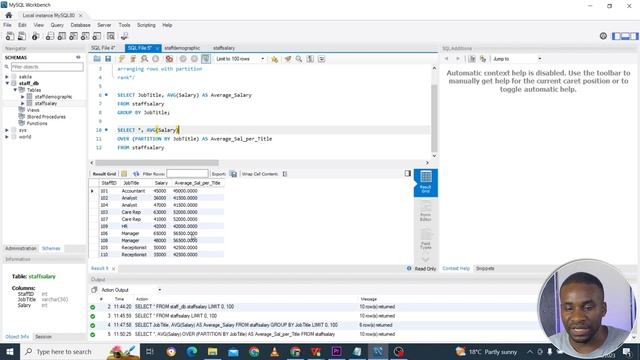Image resolution: width=640 pixels, height=360 pixels.
Task: Click the schema filter objects field
Action: click(x=47, y=67)
